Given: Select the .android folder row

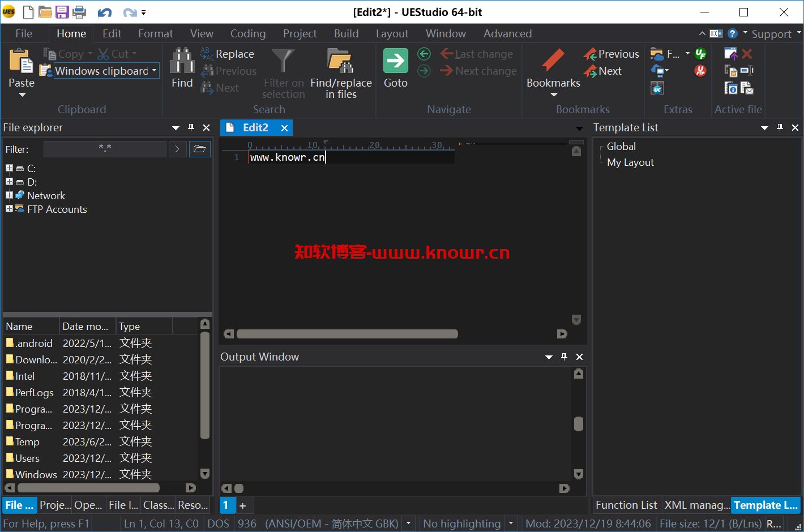Looking at the screenshot, I should 100,343.
